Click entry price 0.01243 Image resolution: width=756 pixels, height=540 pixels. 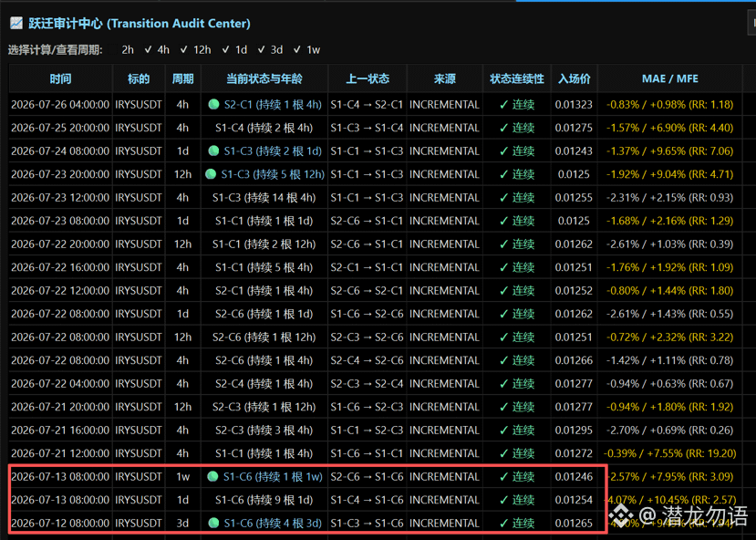tap(574, 151)
